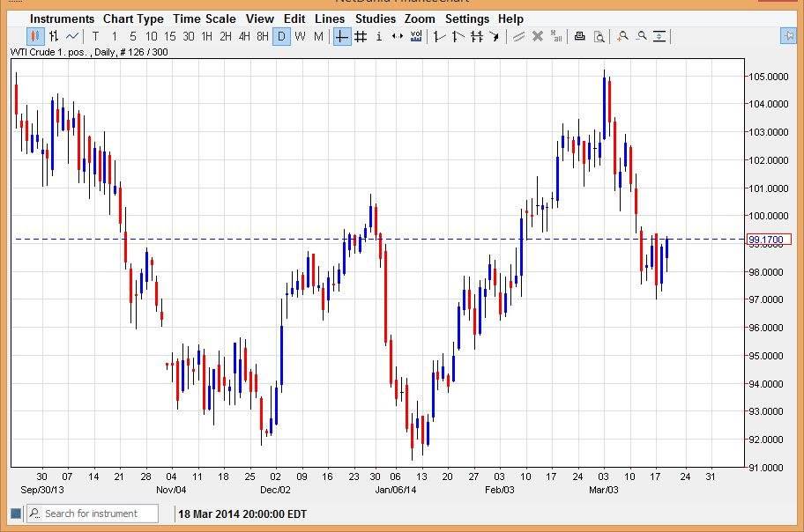804x532 pixels.
Task: Select the candlestick chart type icon
Action: [33, 36]
